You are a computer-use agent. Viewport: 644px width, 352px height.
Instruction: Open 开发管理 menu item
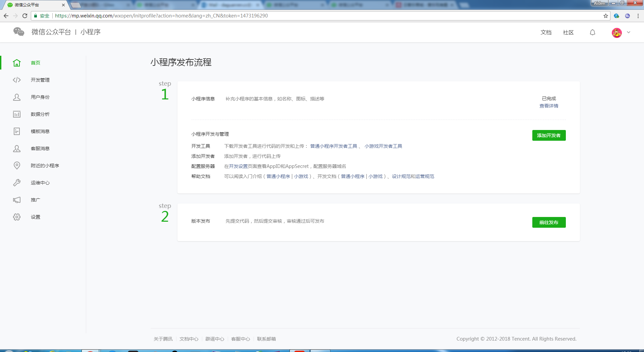click(x=40, y=80)
